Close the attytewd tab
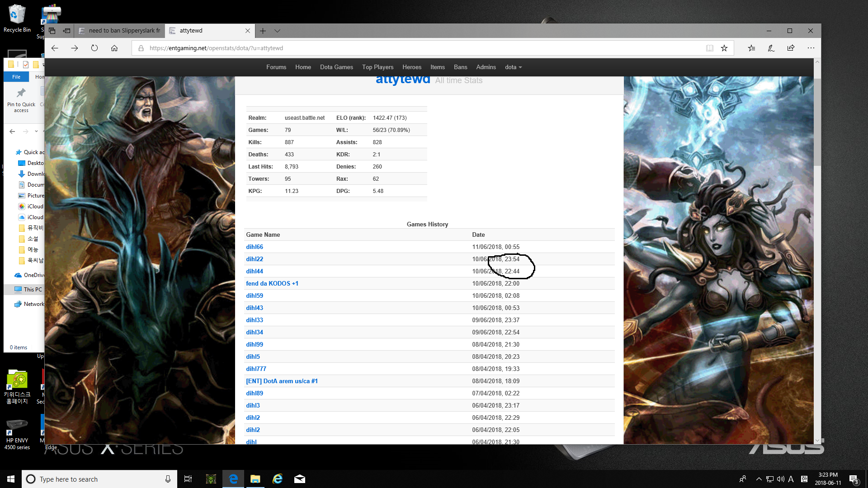Screen dimensions: 868x488 tap(248, 31)
